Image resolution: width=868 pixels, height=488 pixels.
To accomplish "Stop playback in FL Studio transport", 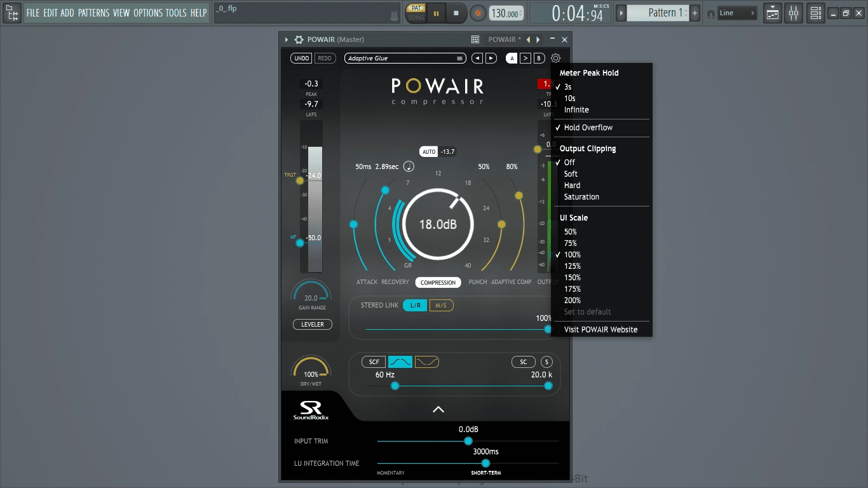I will 456,13.
